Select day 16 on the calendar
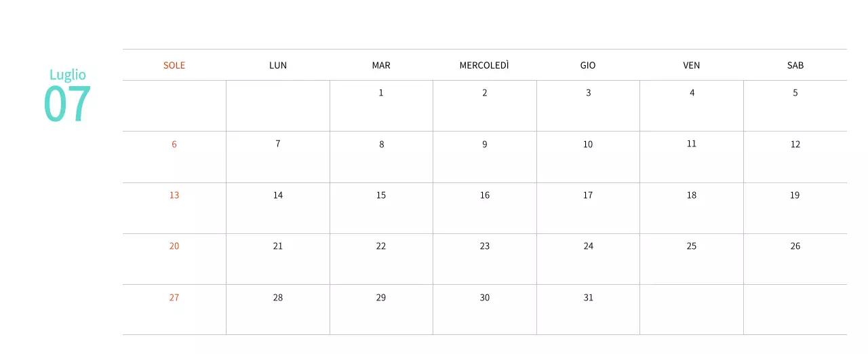Screen dimensions: 868x354 pos(485,195)
